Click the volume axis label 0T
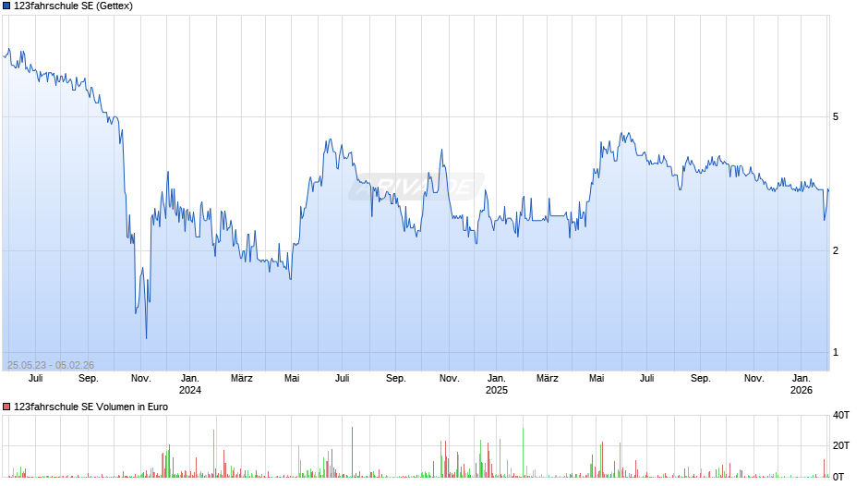Viewport: 868px width, 486px height. [838, 477]
